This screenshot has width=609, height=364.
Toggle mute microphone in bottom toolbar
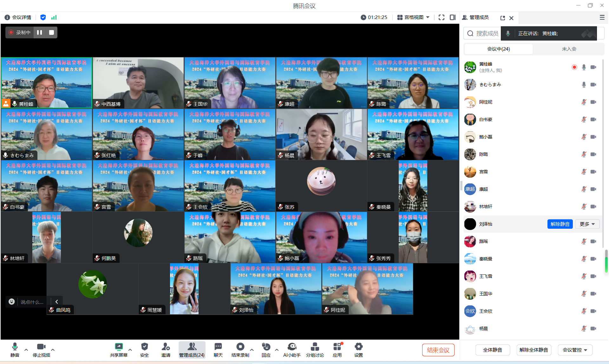[x=15, y=347]
